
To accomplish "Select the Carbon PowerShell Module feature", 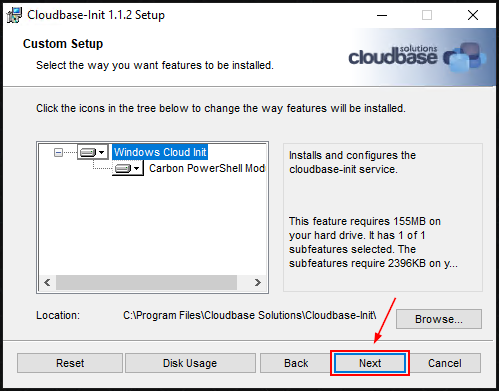I will point(207,168).
